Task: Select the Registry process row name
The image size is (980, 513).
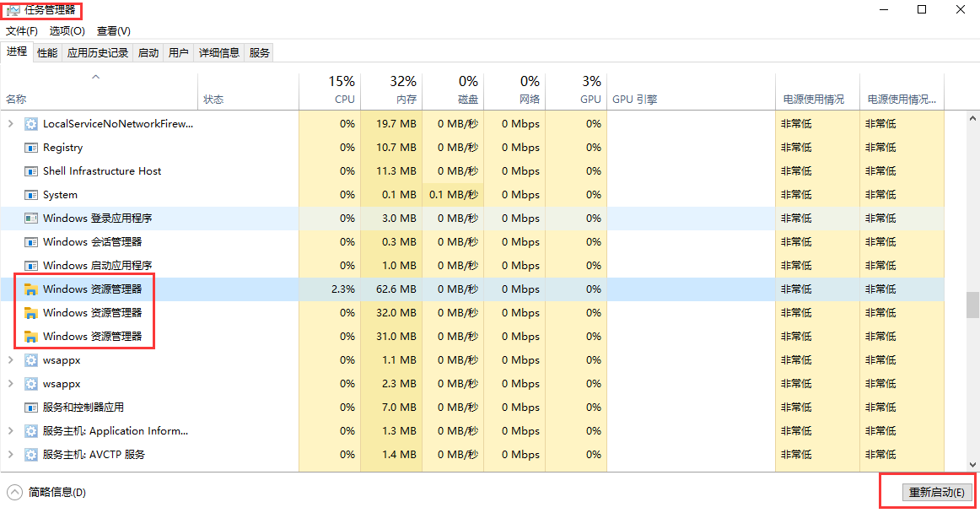Action: pyautogui.click(x=62, y=148)
